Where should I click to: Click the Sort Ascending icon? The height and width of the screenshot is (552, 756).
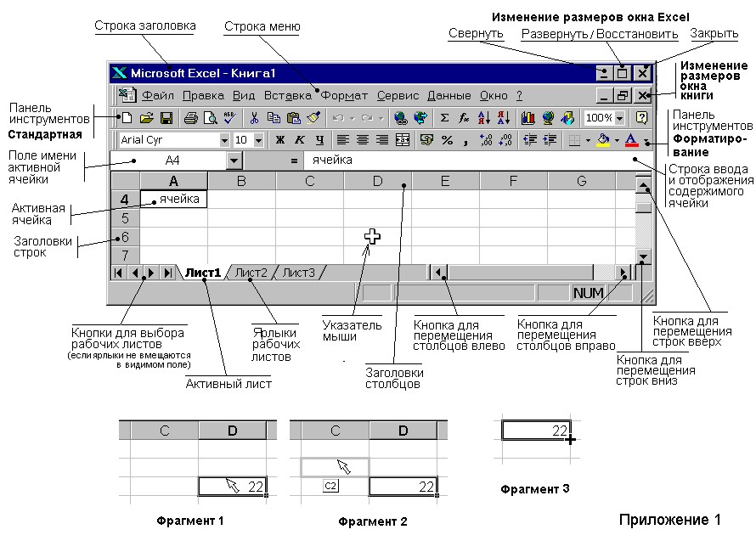tap(483, 118)
